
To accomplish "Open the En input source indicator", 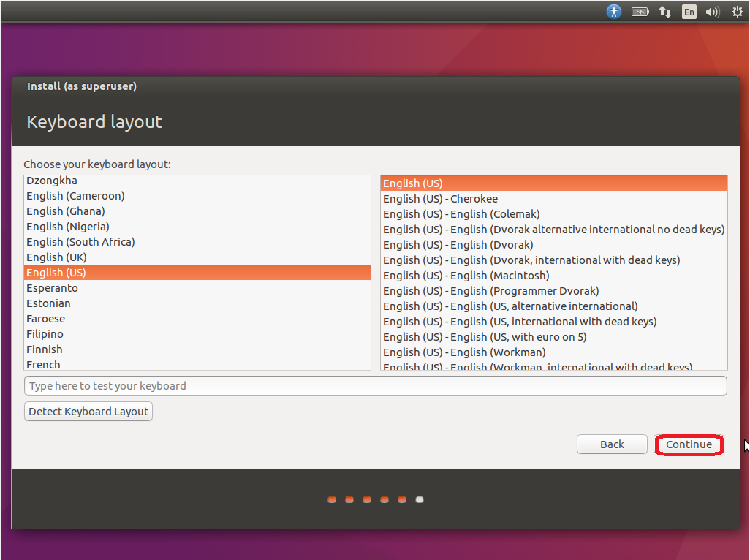I will point(689,12).
